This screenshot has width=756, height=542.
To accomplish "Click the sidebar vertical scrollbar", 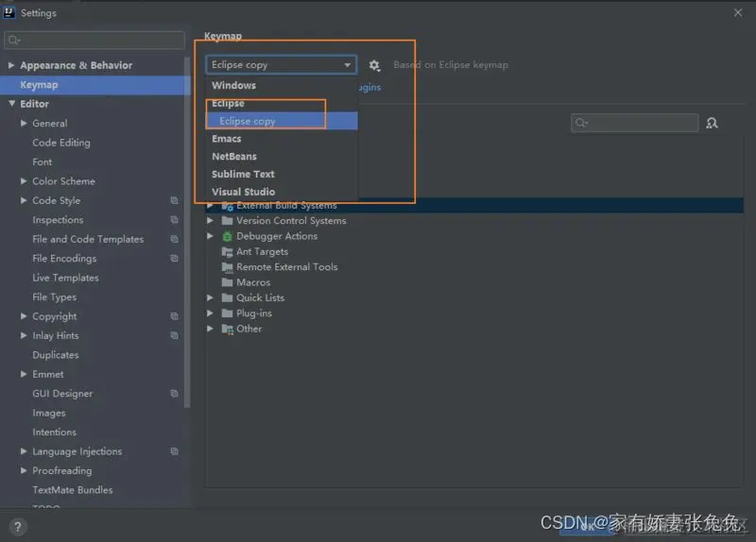I will 187,233.
